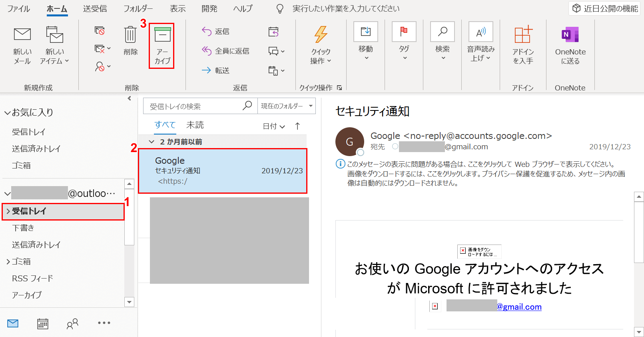Click the Send to OneNote icon

click(570, 35)
